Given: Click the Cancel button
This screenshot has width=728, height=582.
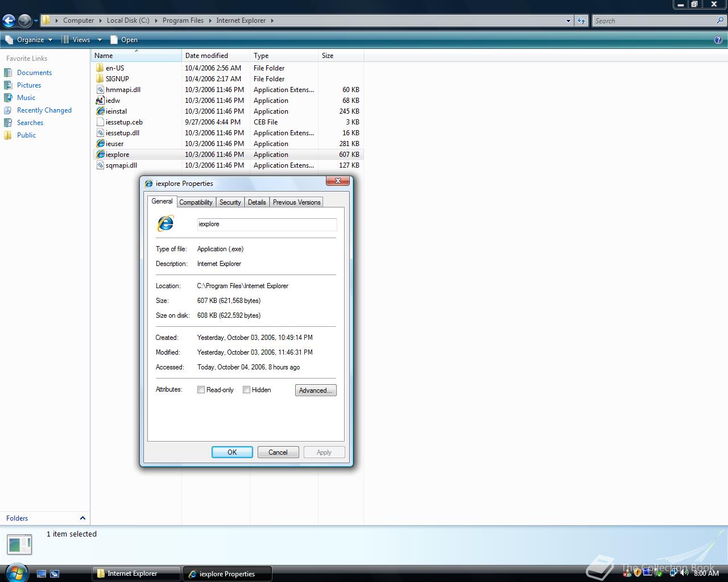Looking at the screenshot, I should tap(278, 452).
